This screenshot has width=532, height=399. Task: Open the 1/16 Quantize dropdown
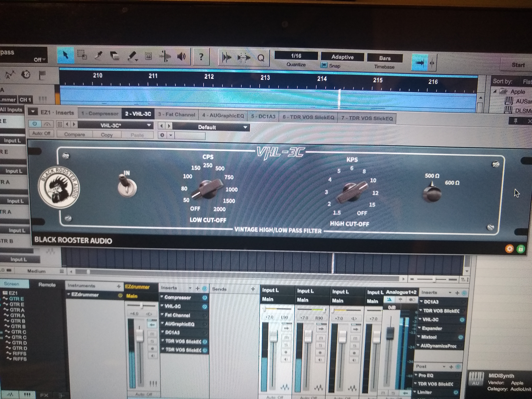pyautogui.click(x=296, y=56)
